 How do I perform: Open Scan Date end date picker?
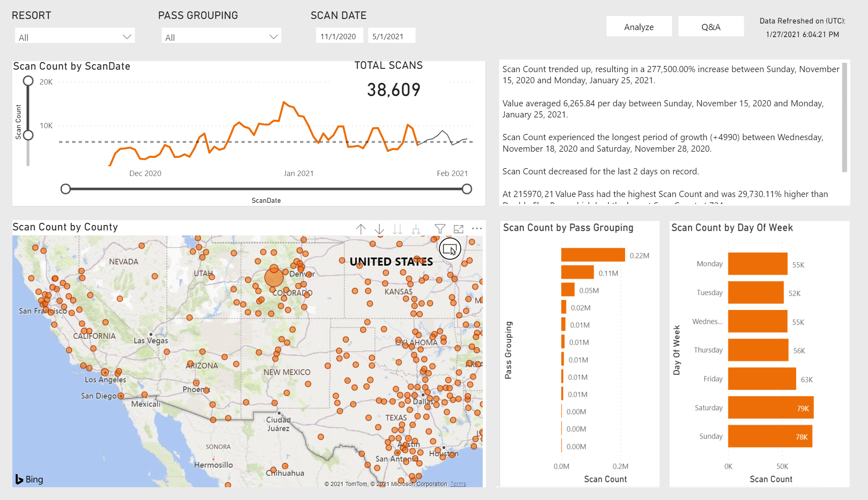(391, 36)
